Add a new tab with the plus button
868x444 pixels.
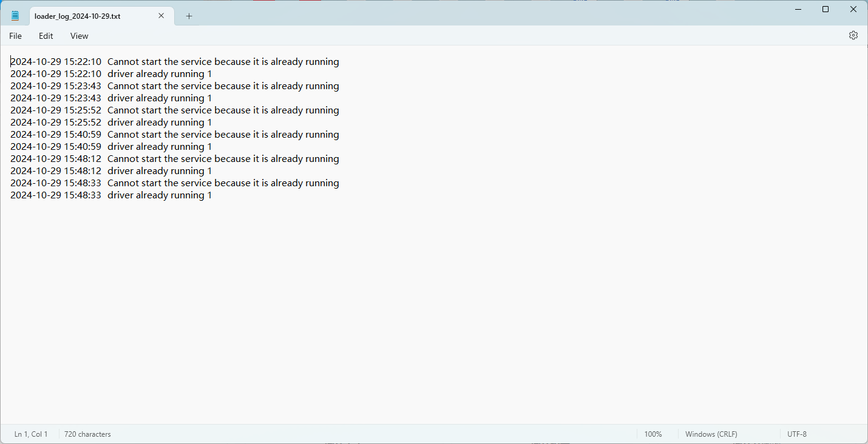pos(189,16)
